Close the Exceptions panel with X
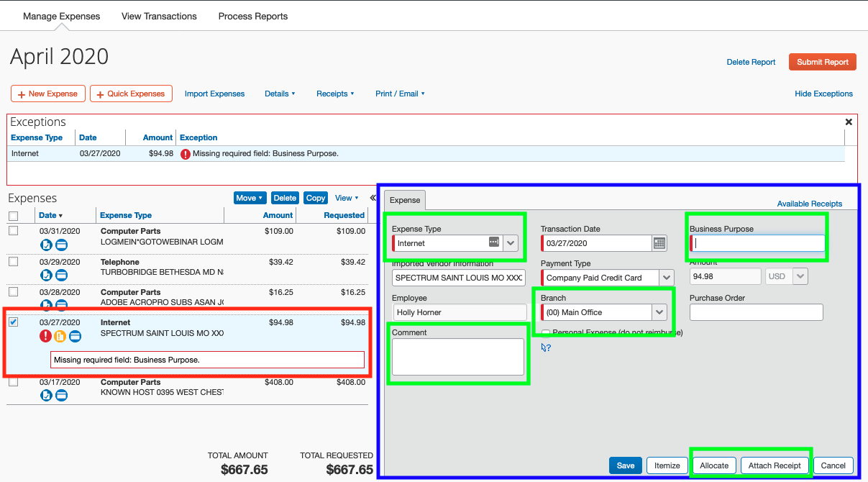 (849, 122)
